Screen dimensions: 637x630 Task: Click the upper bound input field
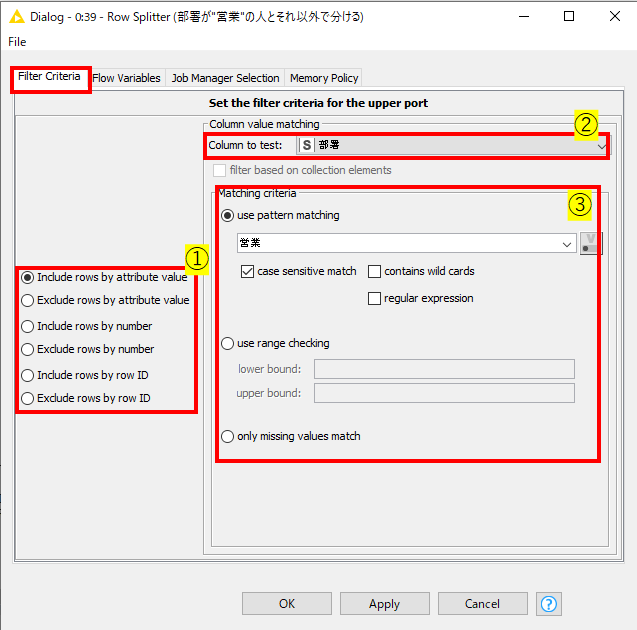coord(444,393)
